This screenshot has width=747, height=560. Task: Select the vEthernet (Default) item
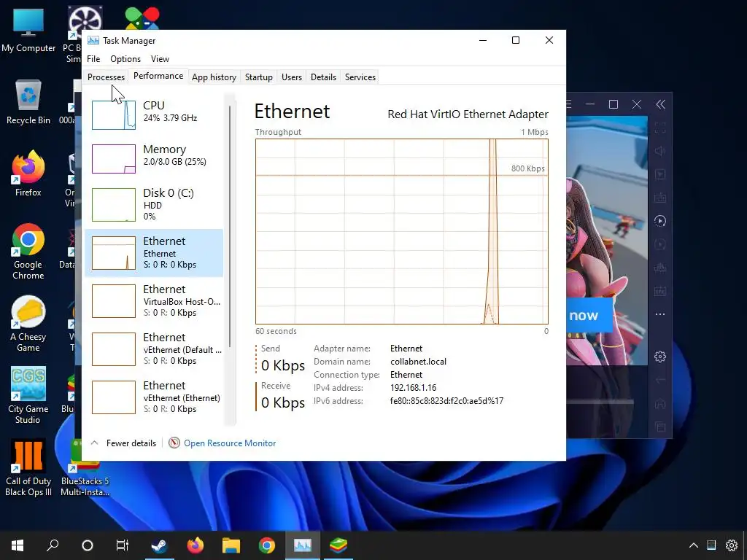(154, 349)
